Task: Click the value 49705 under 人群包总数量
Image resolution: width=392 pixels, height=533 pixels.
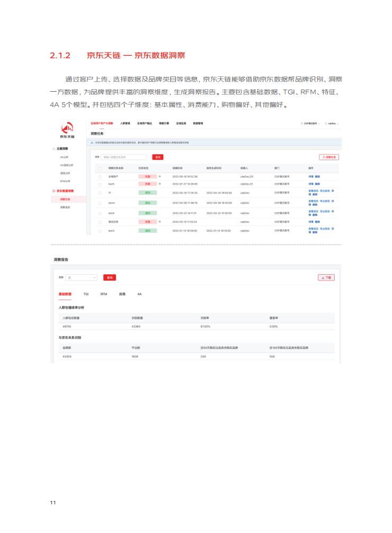Action: [67, 326]
